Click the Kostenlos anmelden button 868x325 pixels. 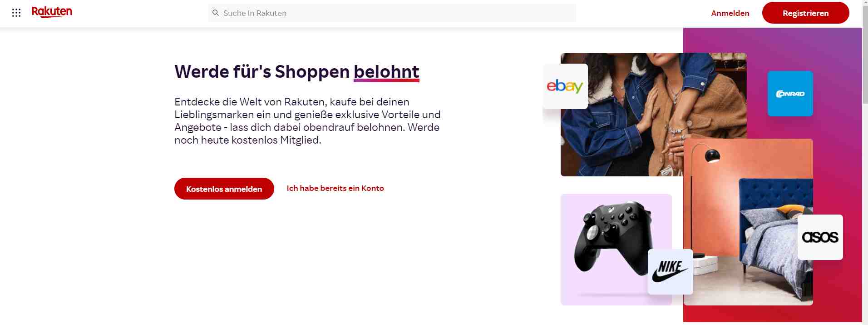click(224, 189)
